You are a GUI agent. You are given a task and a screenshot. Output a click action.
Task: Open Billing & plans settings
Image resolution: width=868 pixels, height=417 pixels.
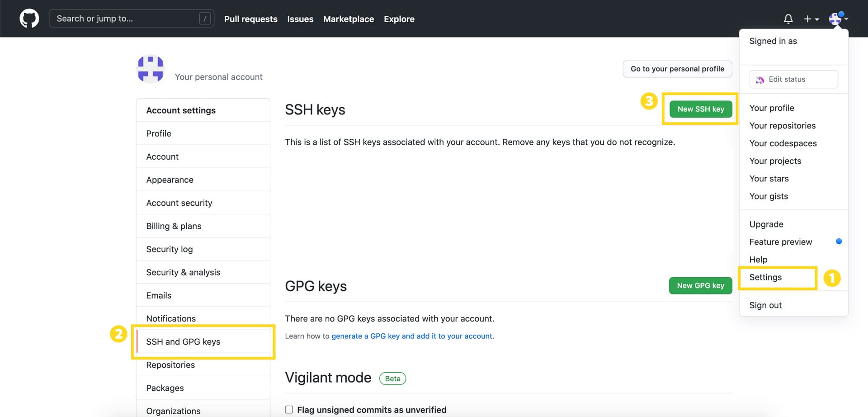point(174,226)
